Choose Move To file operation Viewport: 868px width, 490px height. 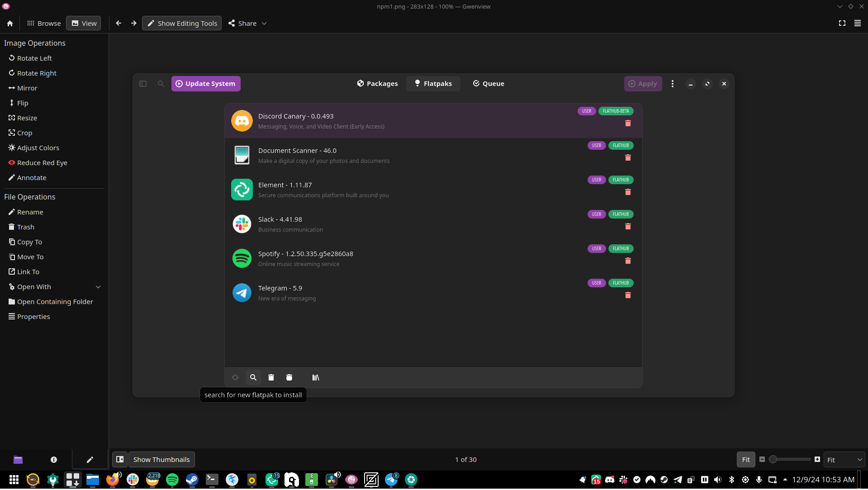[26, 257]
